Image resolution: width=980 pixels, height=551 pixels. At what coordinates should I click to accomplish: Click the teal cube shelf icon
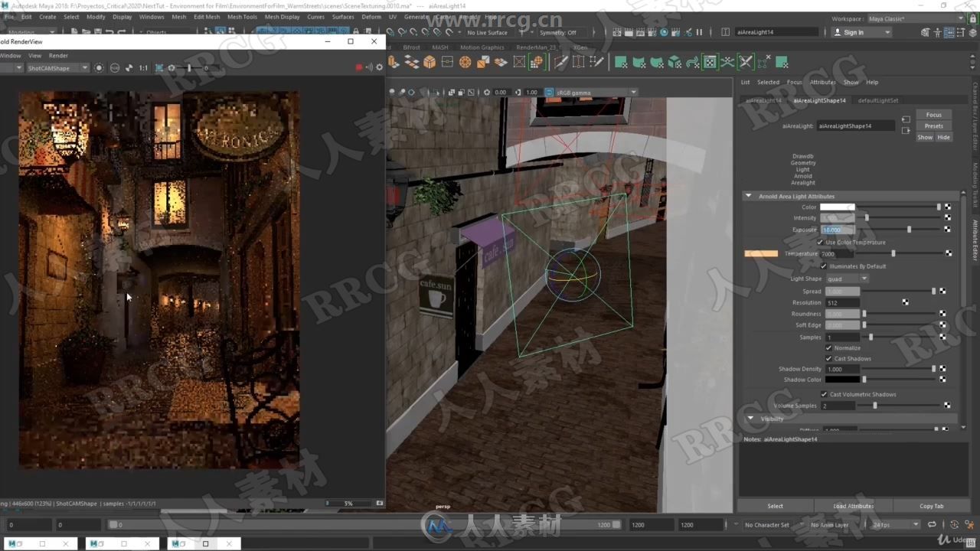point(675,62)
